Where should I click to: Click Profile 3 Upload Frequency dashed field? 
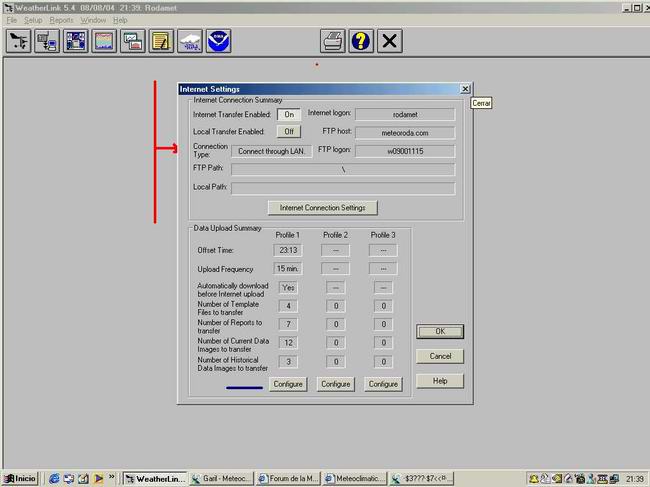pyautogui.click(x=383, y=269)
